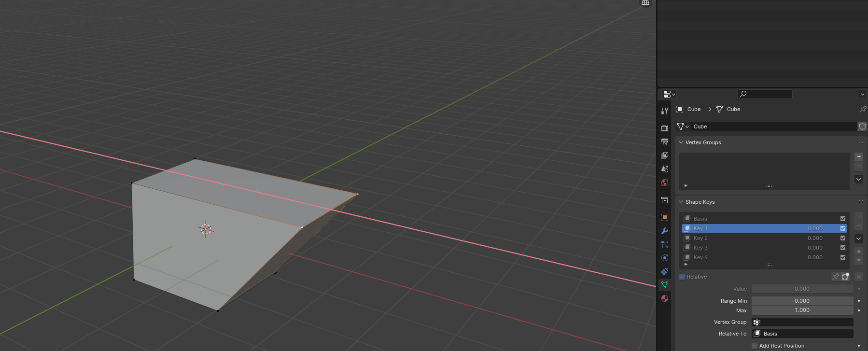Open the Scene properties tab

coord(665,168)
